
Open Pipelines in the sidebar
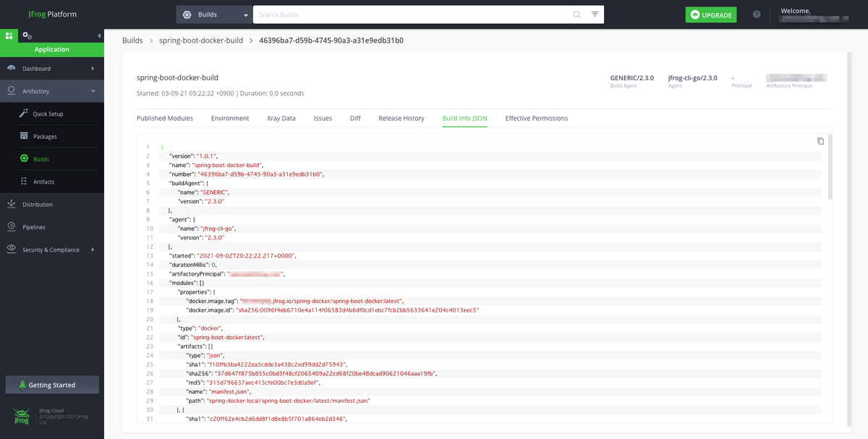[34, 227]
